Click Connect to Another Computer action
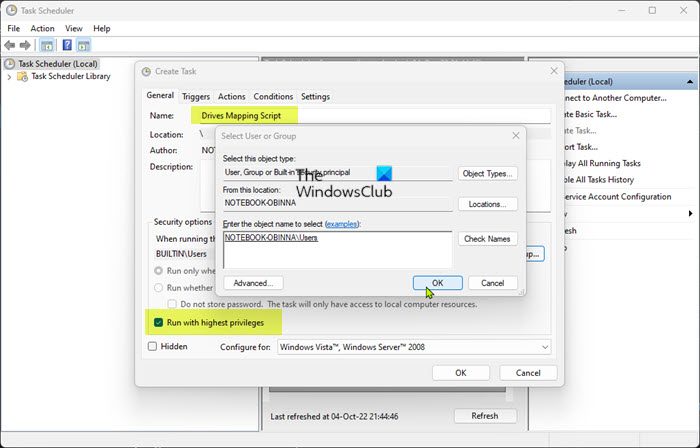The image size is (700, 448). pyautogui.click(x=616, y=98)
